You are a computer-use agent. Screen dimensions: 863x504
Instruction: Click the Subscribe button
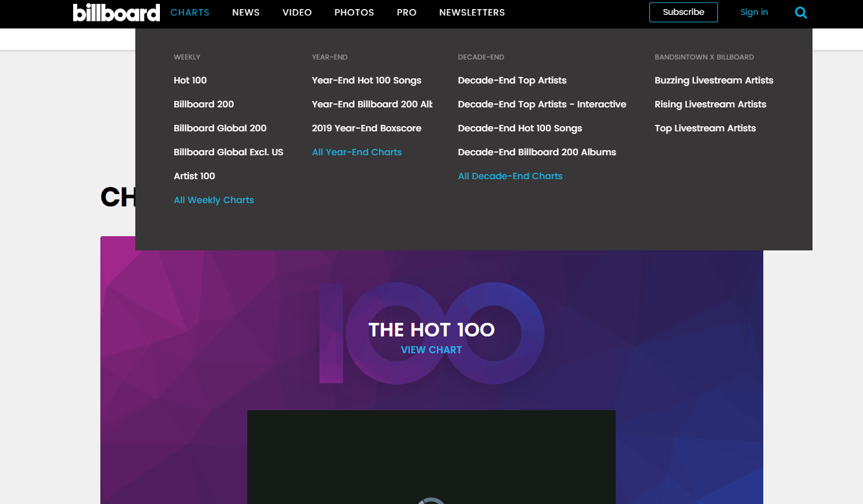684,12
